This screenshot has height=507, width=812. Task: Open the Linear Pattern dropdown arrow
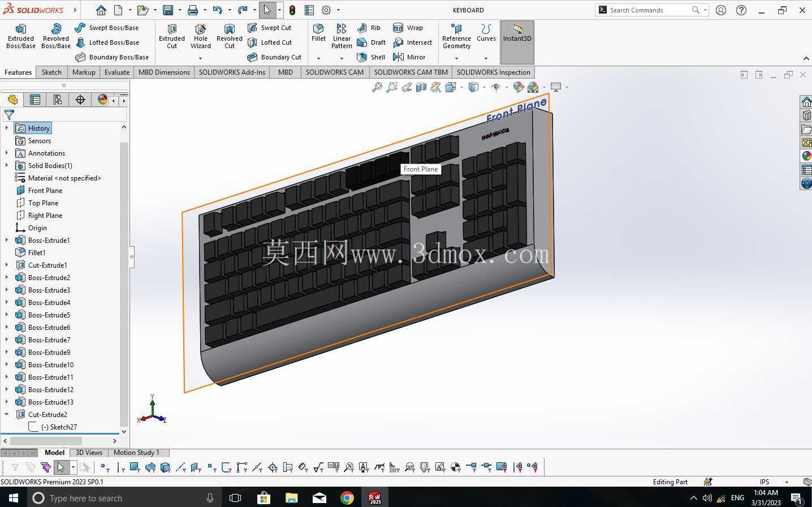coord(342,58)
